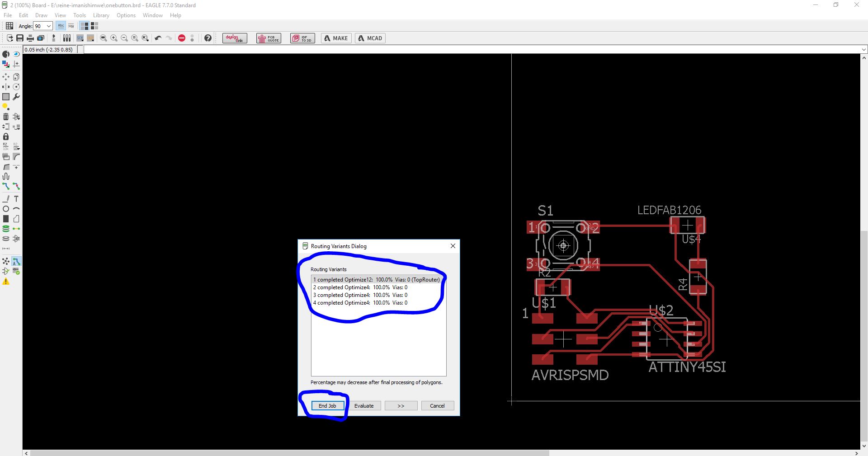Viewport: 868px width, 456px height.
Task: Select the Add component tool
Action: click(x=16, y=117)
